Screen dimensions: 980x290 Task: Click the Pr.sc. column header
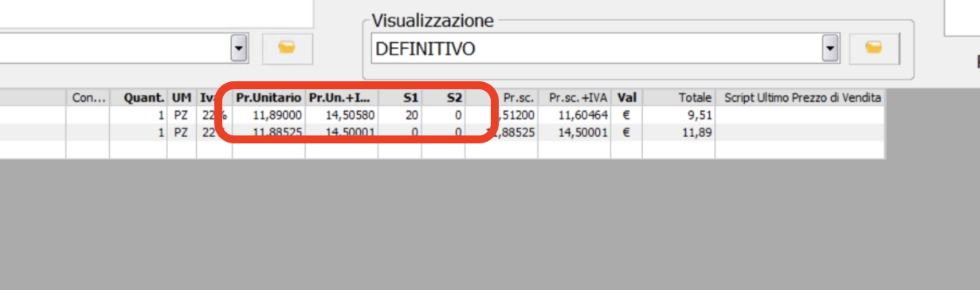(502, 97)
